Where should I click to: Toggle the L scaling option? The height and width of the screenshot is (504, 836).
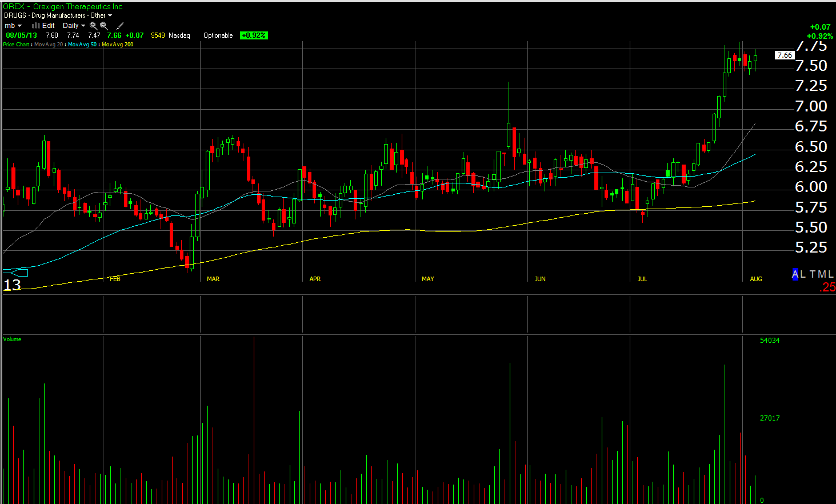pos(803,274)
